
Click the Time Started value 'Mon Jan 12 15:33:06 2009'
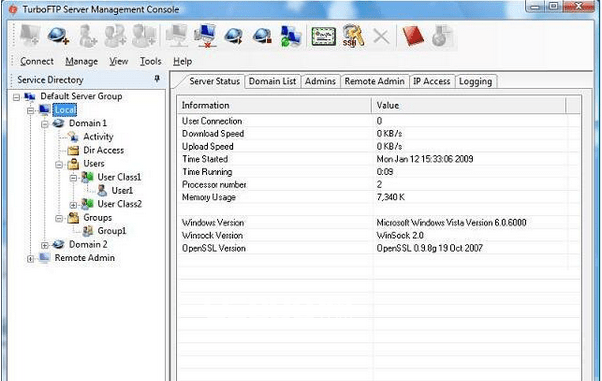click(425, 159)
